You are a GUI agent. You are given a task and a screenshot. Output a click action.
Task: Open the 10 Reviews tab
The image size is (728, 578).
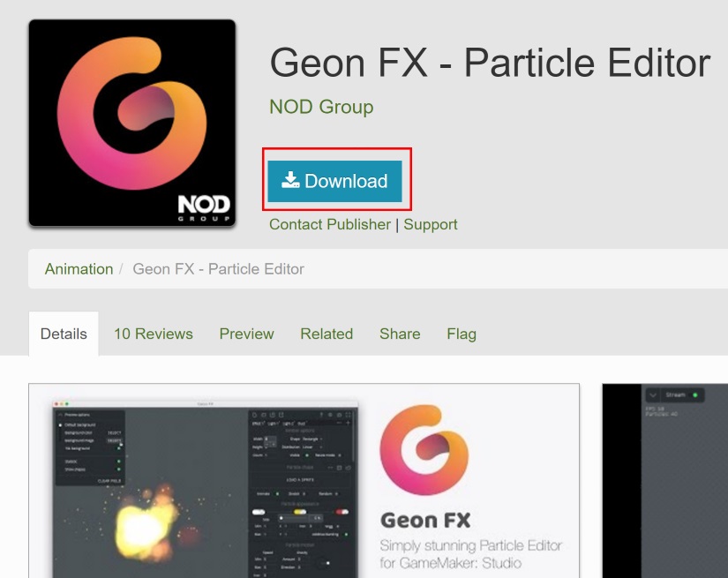154,334
